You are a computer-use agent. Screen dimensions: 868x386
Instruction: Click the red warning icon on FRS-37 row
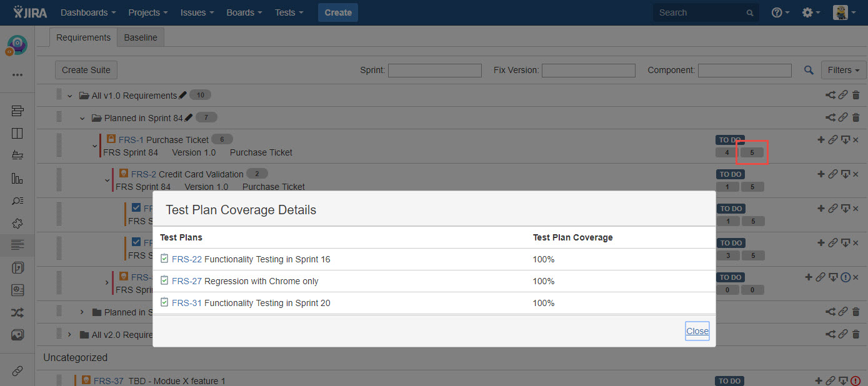[856, 380]
